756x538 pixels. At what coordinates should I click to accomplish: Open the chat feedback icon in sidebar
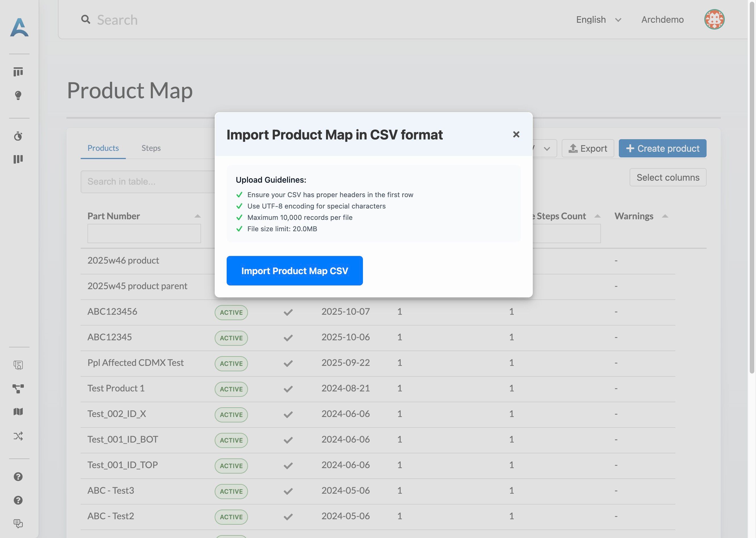click(x=18, y=524)
